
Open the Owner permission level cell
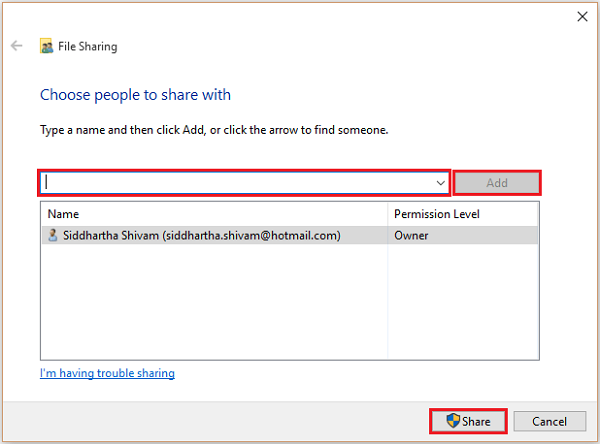(x=412, y=236)
